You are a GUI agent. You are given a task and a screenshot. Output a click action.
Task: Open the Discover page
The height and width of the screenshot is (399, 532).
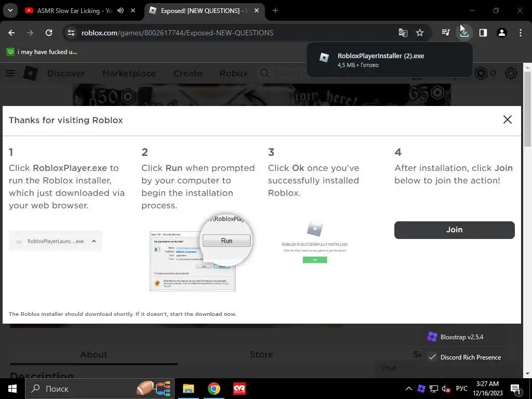[66, 73]
